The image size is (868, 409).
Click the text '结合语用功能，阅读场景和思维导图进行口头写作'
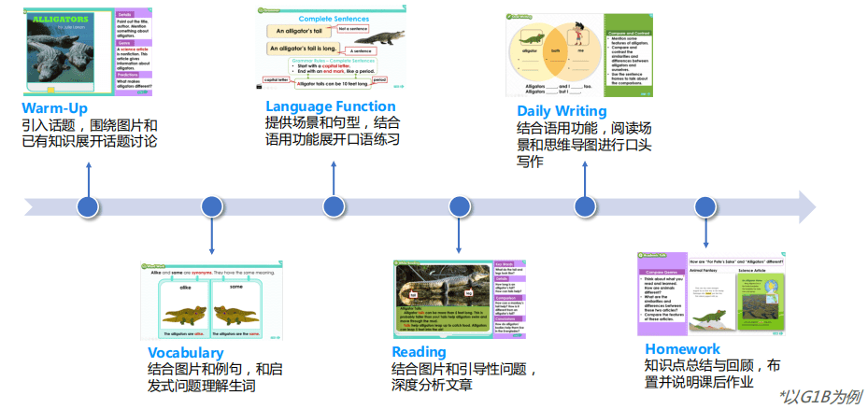point(585,145)
